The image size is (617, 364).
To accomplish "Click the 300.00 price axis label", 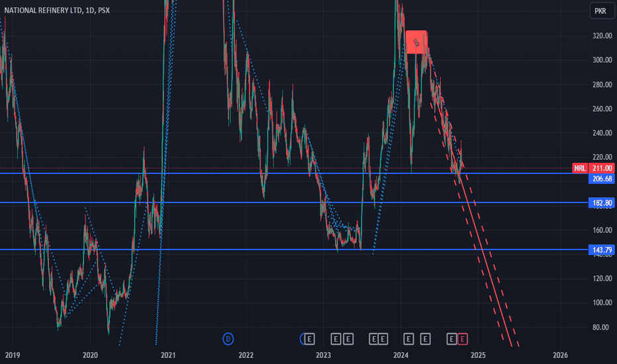I will (x=602, y=60).
